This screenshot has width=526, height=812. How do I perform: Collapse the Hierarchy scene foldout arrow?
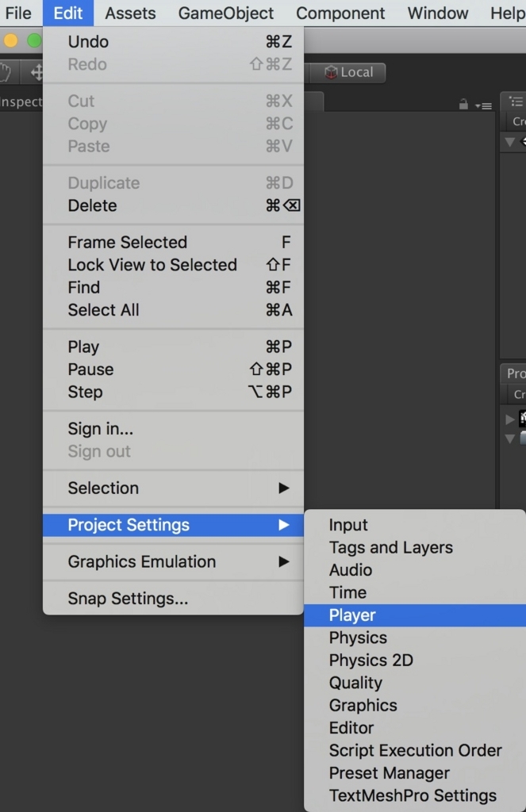point(510,141)
